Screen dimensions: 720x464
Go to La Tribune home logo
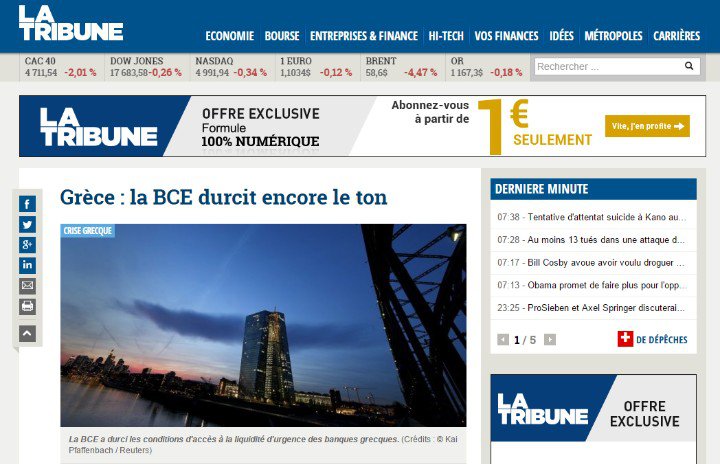[71, 23]
